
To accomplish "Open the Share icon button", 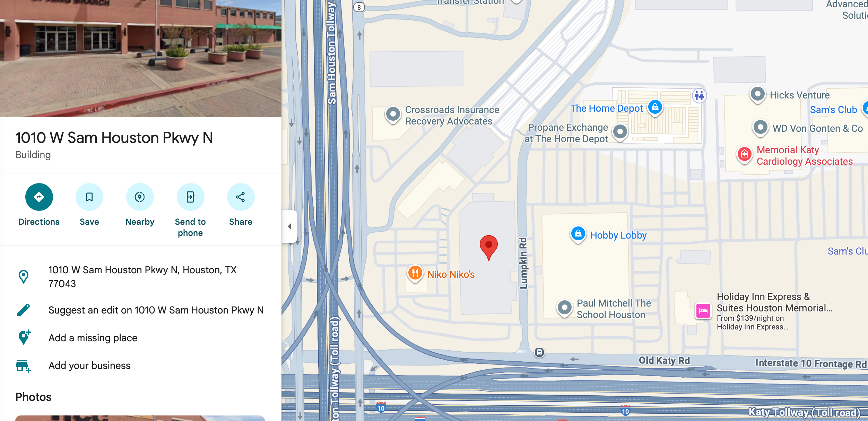I will coord(241,197).
